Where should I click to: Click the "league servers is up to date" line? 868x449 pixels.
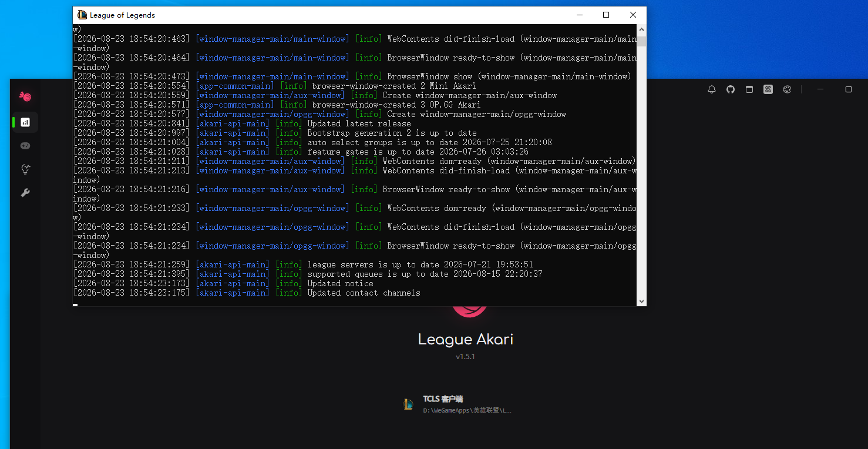pos(303,264)
